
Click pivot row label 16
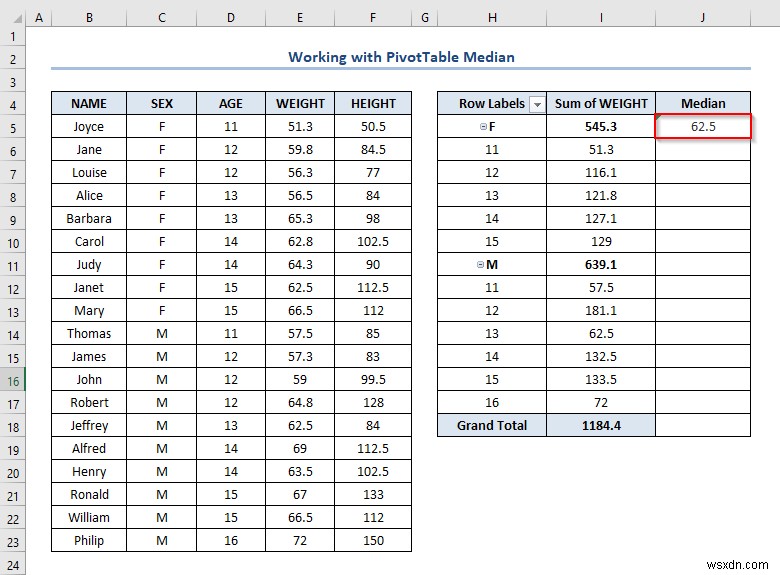492,402
